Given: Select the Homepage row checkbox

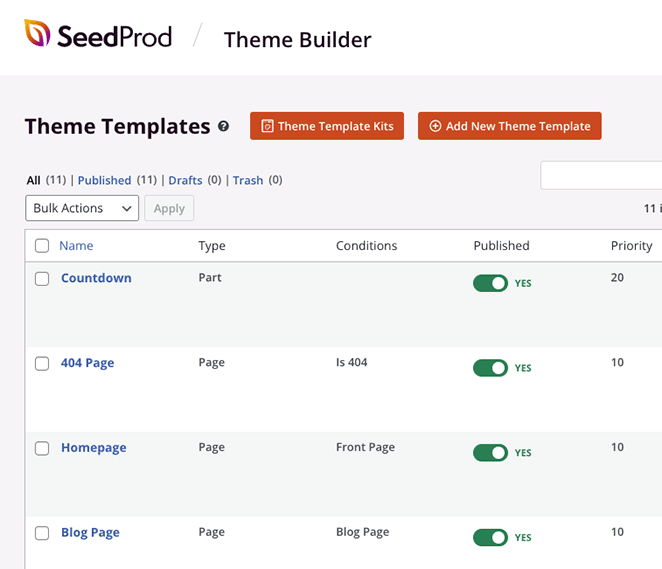Looking at the screenshot, I should coord(42,449).
